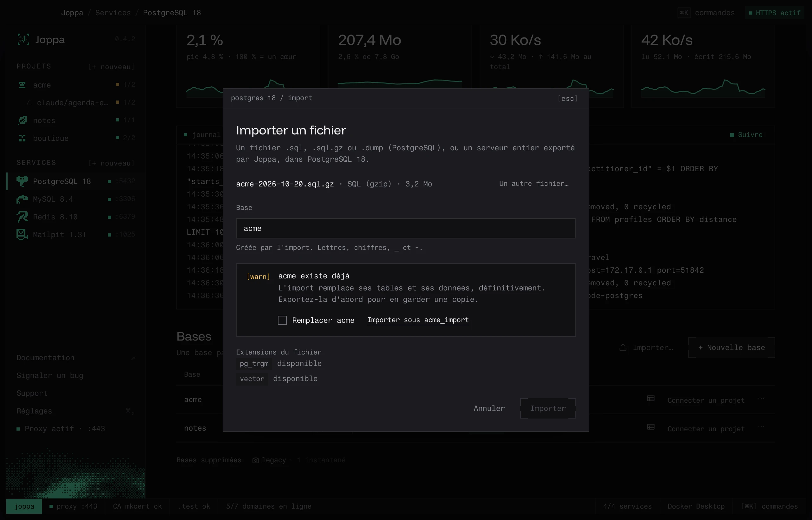This screenshot has width=812, height=520.
Task: Click Annuler in the import dialog
Action: pyautogui.click(x=489, y=408)
